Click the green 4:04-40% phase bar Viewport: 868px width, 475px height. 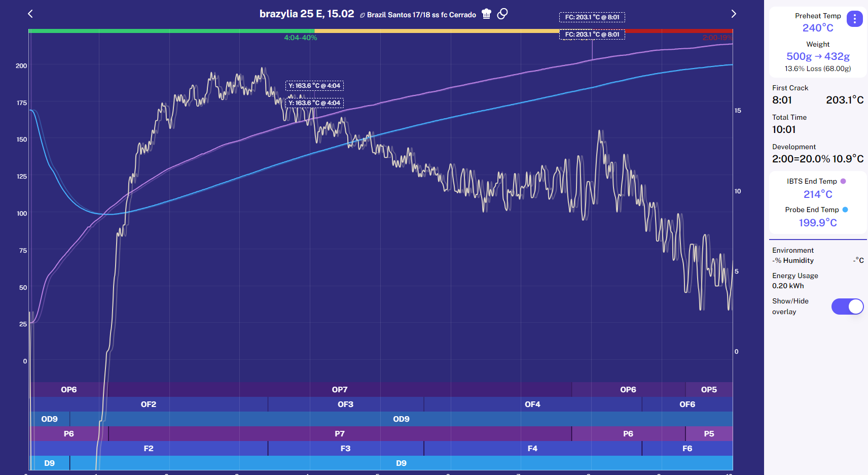[171, 31]
